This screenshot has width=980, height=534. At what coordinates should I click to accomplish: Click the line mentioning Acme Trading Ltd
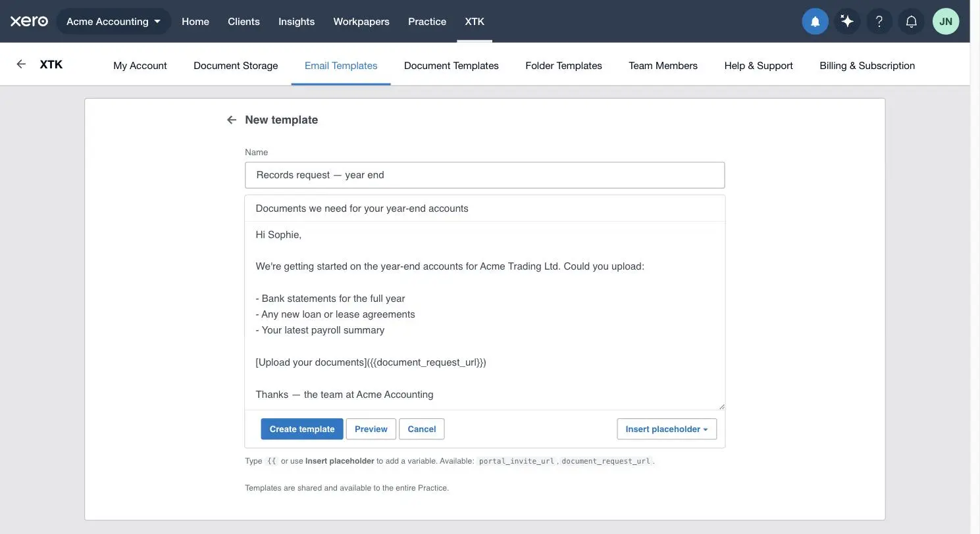[450, 266]
